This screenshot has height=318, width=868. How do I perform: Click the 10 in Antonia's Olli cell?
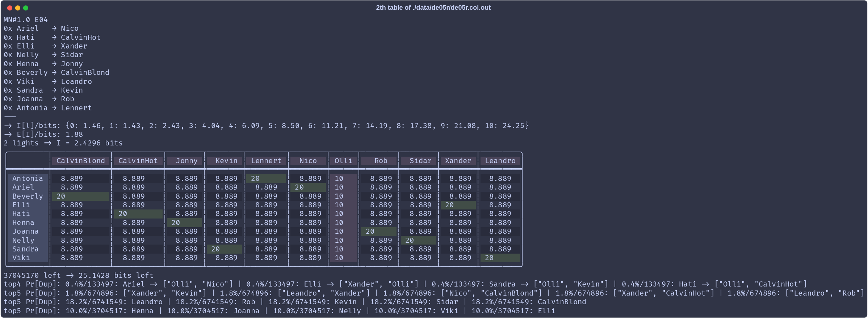point(339,178)
